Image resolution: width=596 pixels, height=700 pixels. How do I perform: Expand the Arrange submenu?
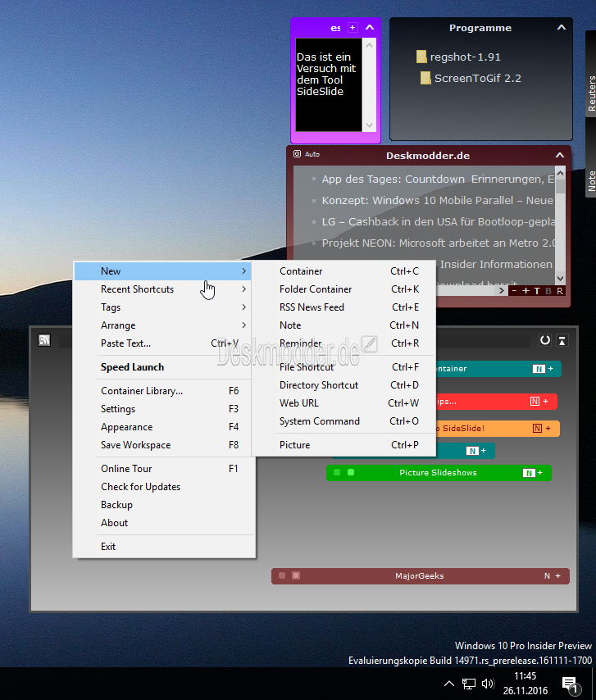coord(162,325)
